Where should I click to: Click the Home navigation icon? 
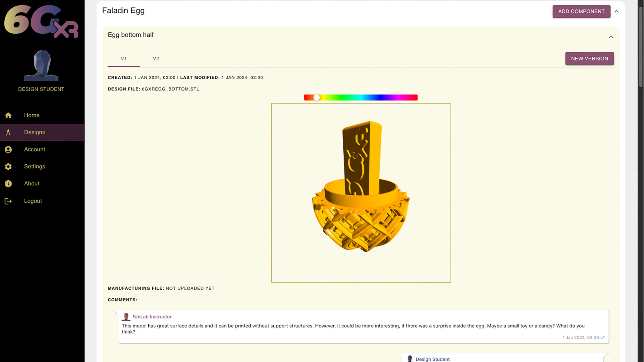point(8,115)
